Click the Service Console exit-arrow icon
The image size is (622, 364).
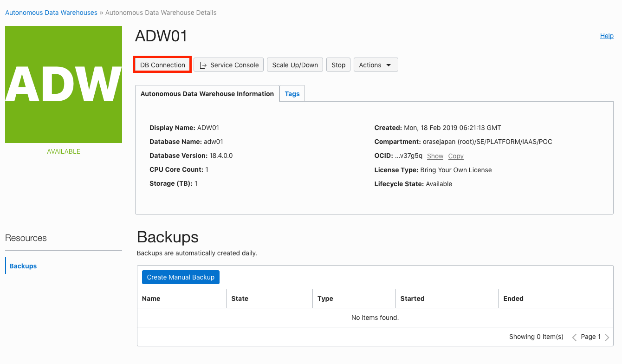pos(203,65)
